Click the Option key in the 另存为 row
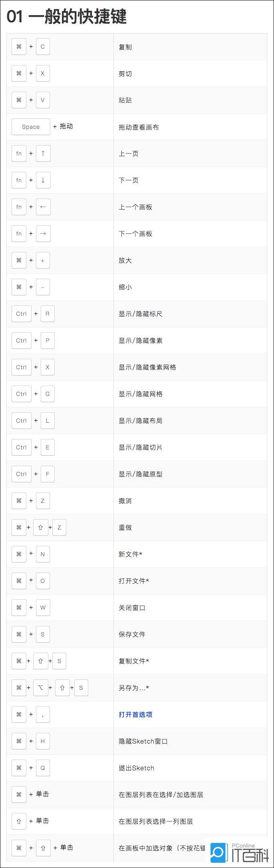This screenshot has height=868, width=274. (40, 688)
